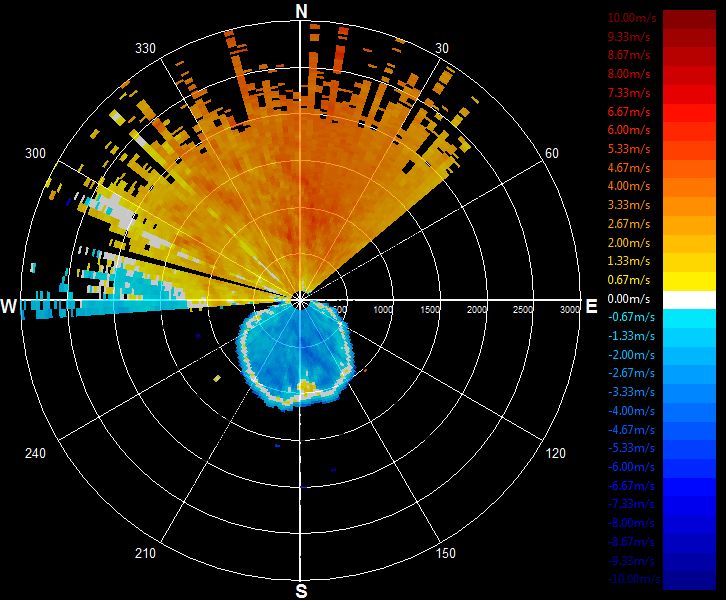Click the radar origin at plot center
The image size is (726, 600).
click(300, 301)
